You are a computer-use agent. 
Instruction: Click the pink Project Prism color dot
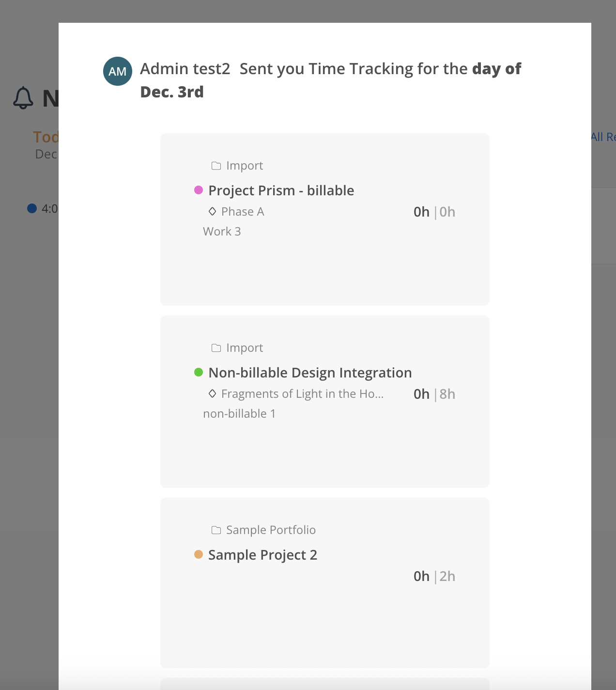[199, 190]
